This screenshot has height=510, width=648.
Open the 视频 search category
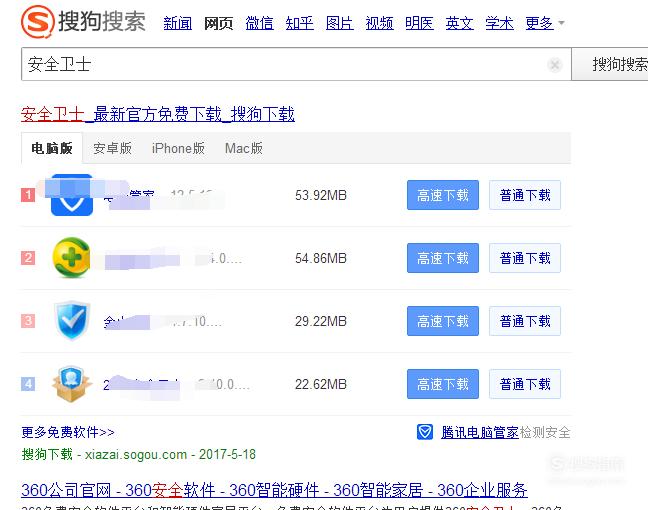coord(379,23)
